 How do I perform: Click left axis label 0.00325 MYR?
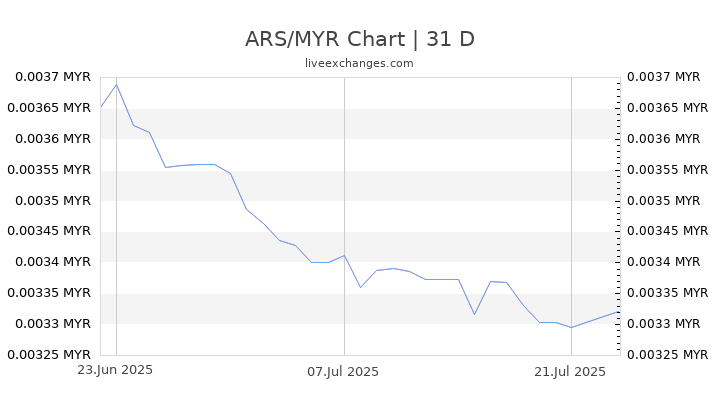coord(49,354)
